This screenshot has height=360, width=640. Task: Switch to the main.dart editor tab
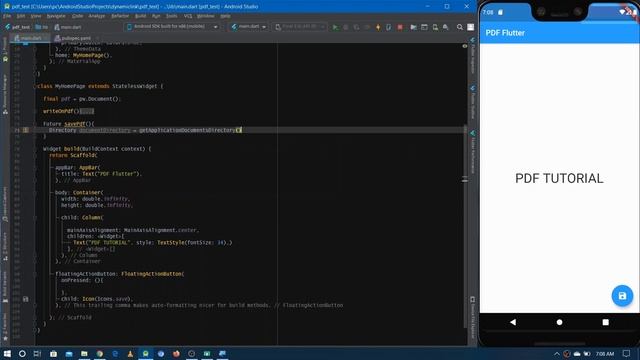[31, 38]
